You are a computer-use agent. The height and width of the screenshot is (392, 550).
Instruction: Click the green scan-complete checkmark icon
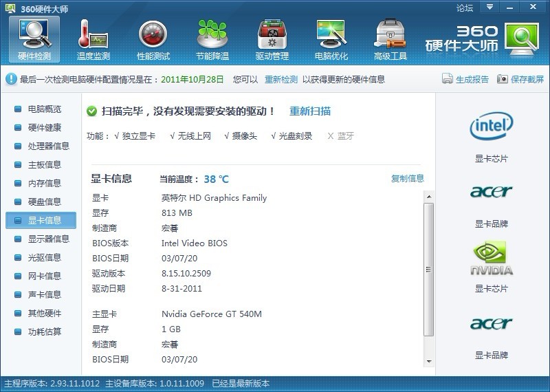click(x=91, y=111)
